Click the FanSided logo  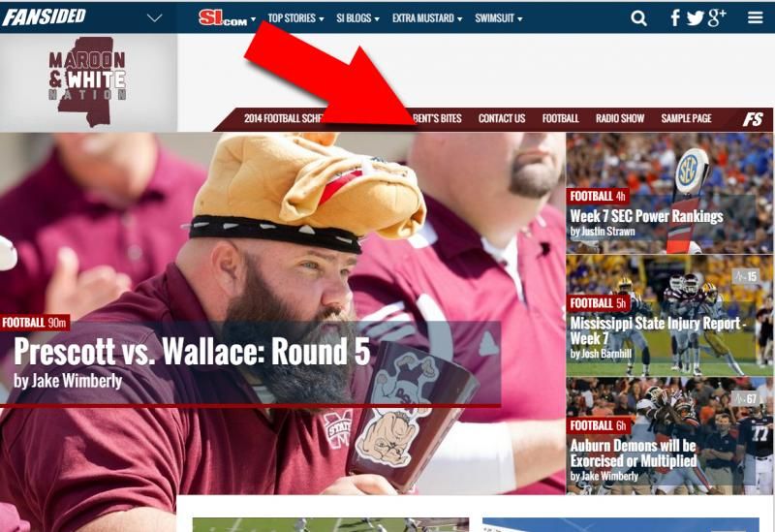pos(44,16)
